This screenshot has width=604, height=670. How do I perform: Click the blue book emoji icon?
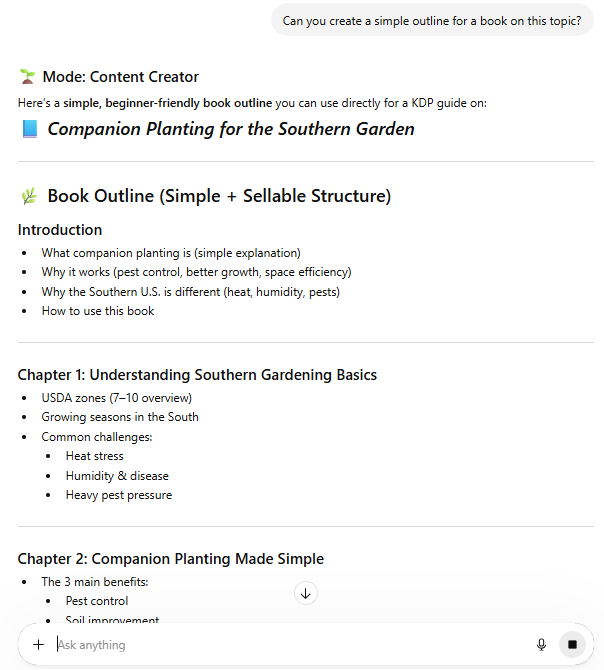click(x=29, y=129)
